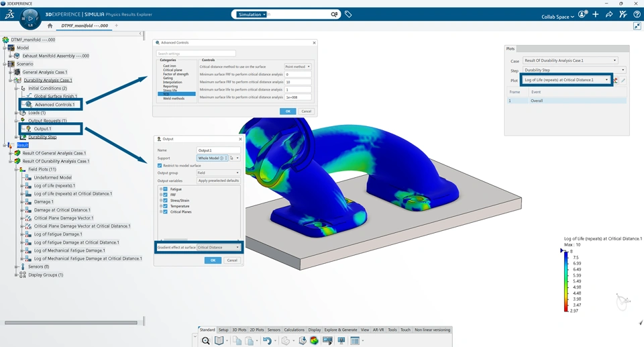Open the tools icon next to help

coord(623,14)
